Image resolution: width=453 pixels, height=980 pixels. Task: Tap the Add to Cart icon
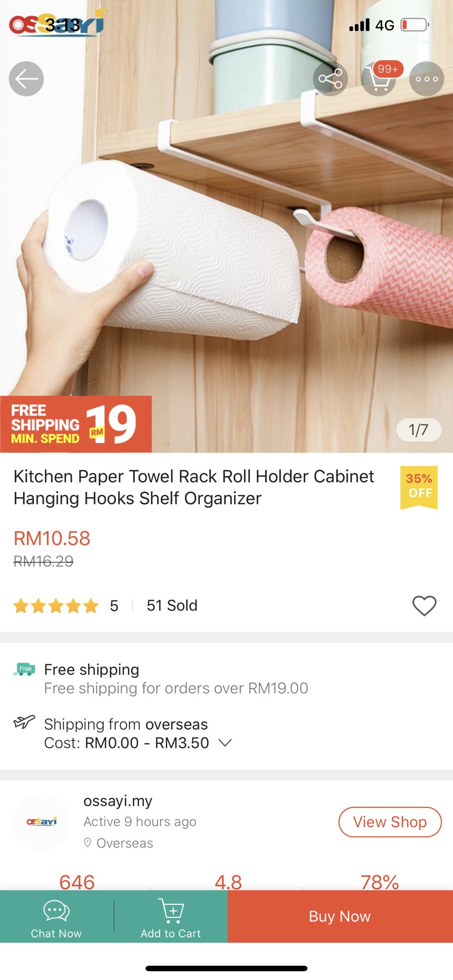pyautogui.click(x=170, y=911)
